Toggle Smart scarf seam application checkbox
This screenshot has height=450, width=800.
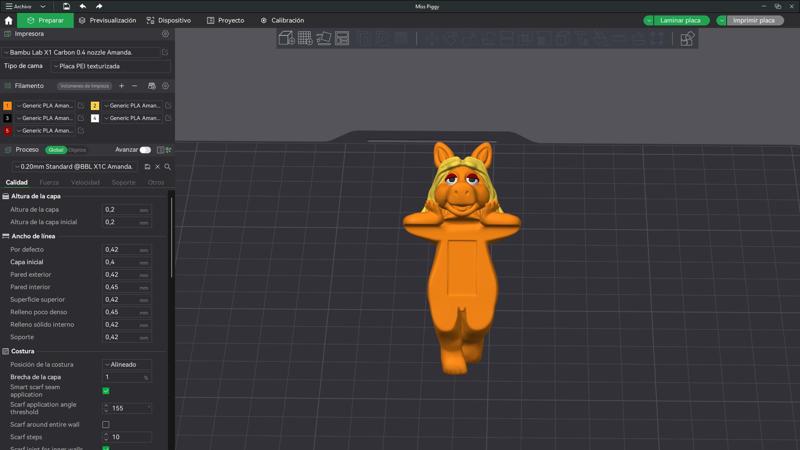(x=106, y=391)
